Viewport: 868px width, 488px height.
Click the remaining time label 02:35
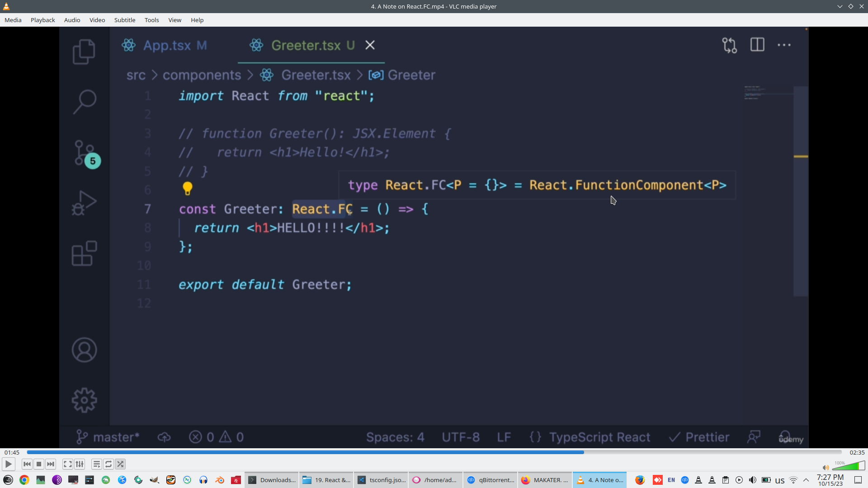click(x=857, y=452)
